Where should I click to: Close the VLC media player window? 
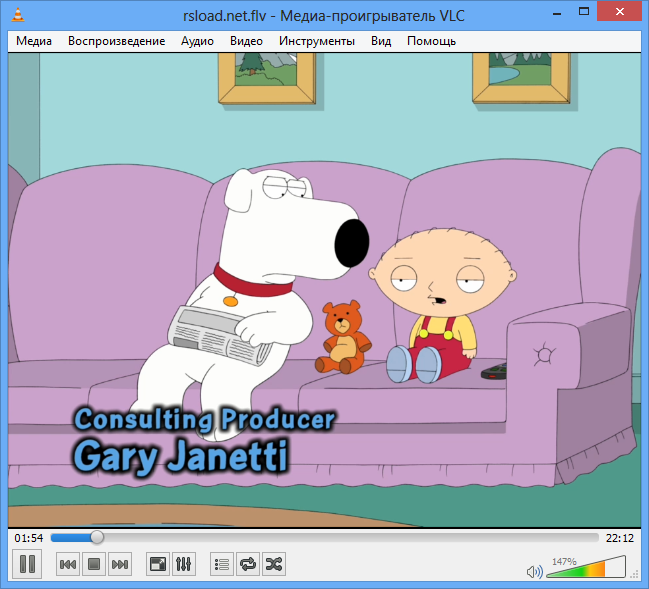point(619,12)
